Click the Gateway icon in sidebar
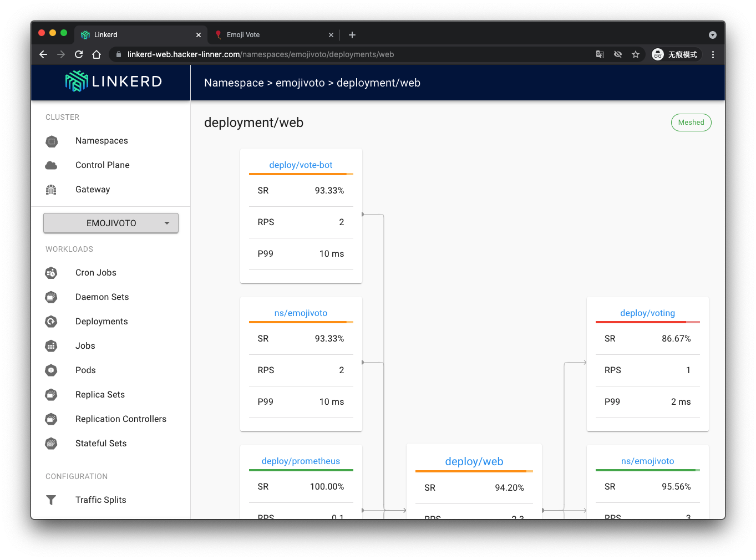 [52, 190]
